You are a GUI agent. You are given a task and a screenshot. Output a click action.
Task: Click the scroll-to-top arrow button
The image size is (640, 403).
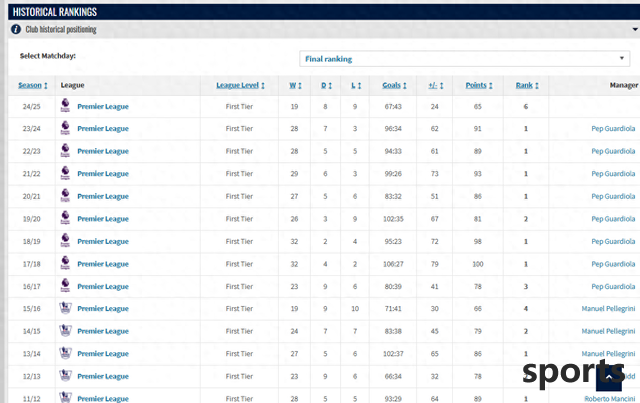(x=609, y=378)
